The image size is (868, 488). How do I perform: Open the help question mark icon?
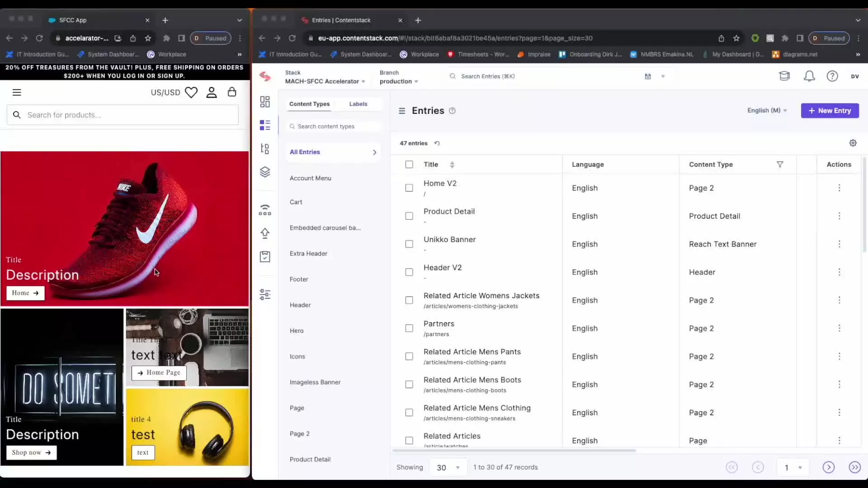pyautogui.click(x=832, y=76)
